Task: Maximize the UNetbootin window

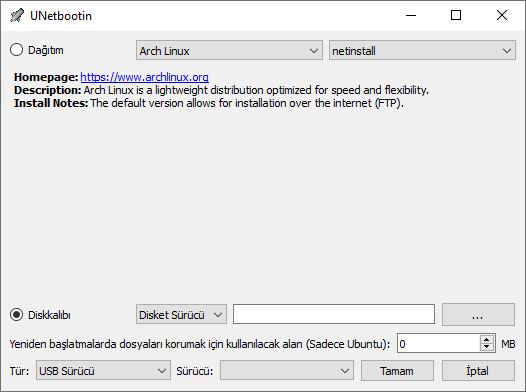Action: (x=456, y=15)
